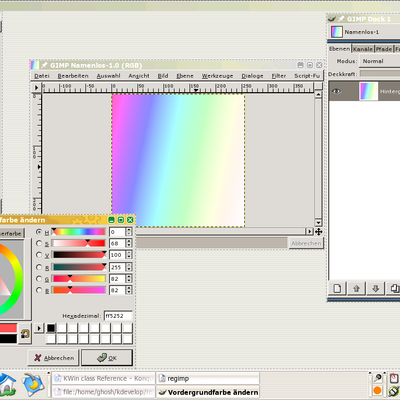Select the R red radio button
Viewport: 400px width, 400px height.
click(39, 267)
